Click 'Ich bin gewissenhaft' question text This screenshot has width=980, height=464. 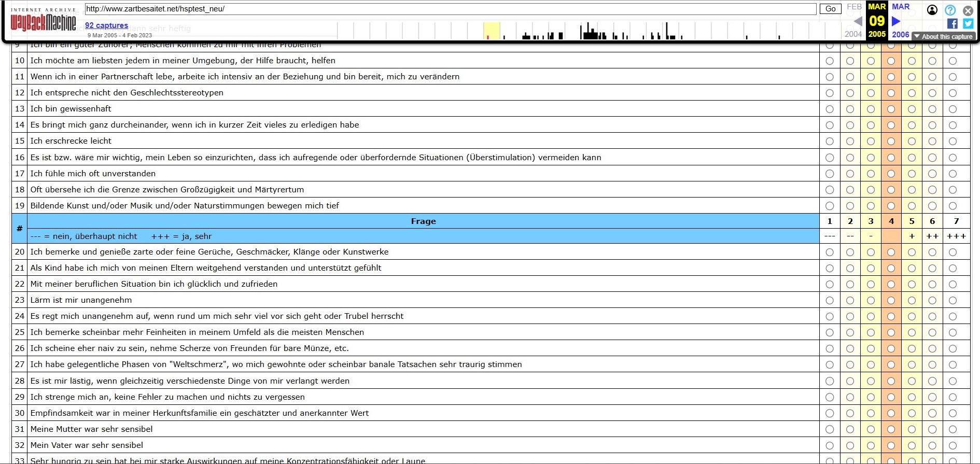click(x=71, y=109)
